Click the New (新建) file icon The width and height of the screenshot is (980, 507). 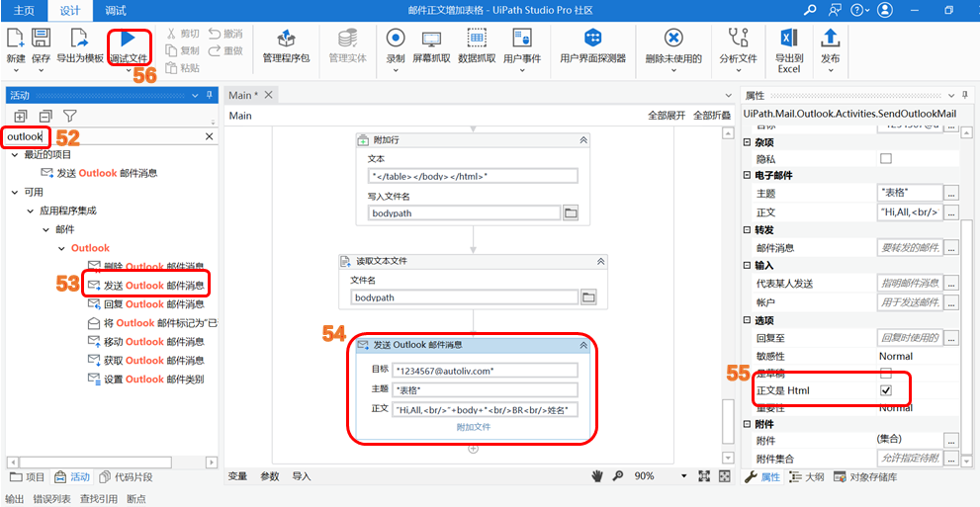tap(16, 39)
